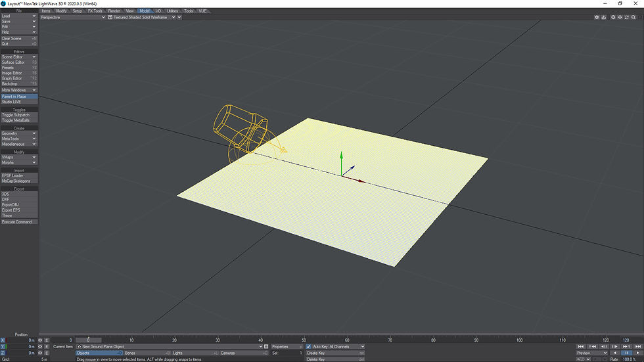Viewport: 644px width, 362px height.
Task: Click the viewport rotate icon
Action: pos(627,17)
